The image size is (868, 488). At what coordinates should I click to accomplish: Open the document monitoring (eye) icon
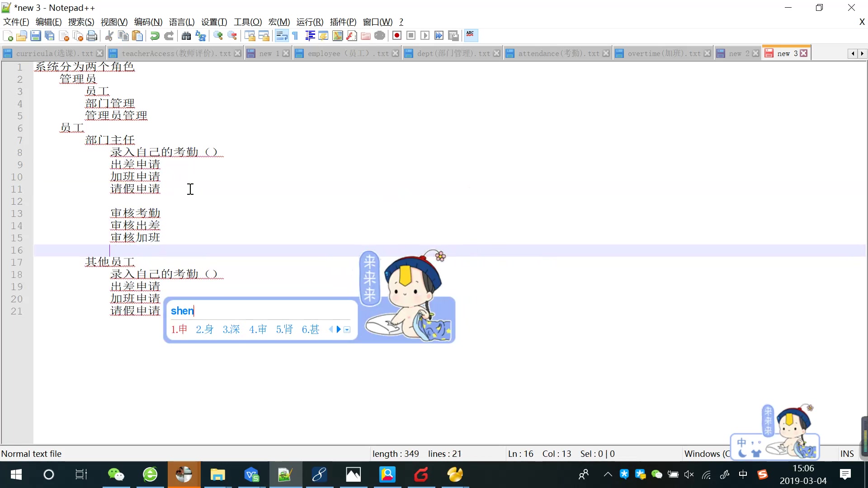pos(380,36)
